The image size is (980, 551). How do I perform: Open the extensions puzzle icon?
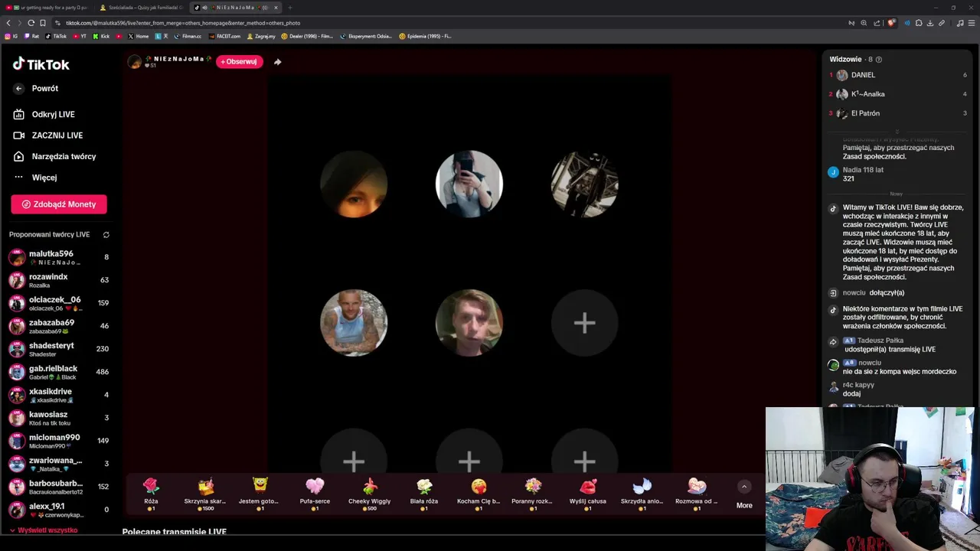coord(919,23)
